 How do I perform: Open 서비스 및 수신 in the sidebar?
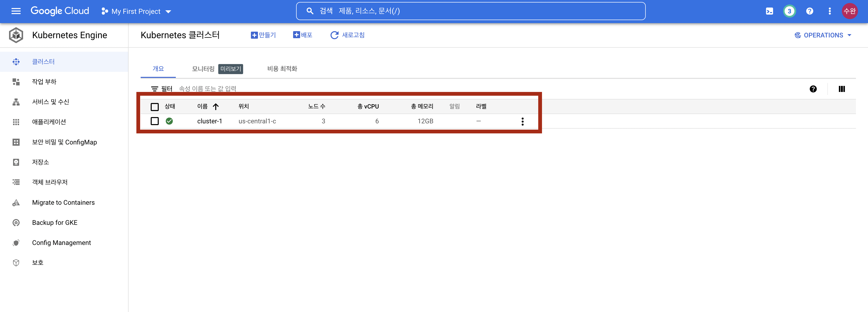[64, 102]
